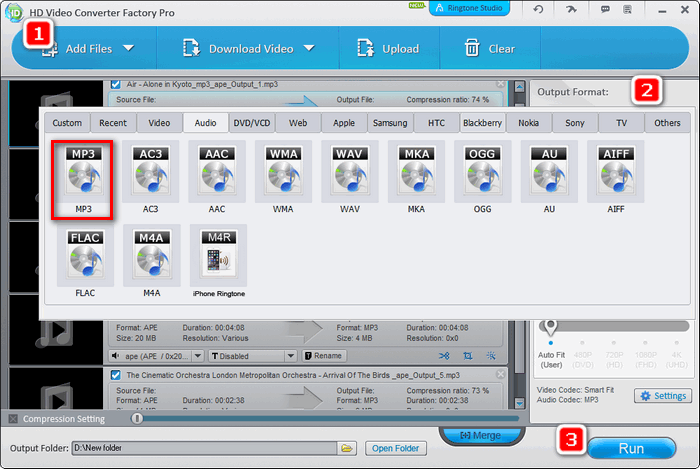Viewport: 700px width, 469px height.
Task: Pick the M4A format icon
Action: (x=152, y=256)
